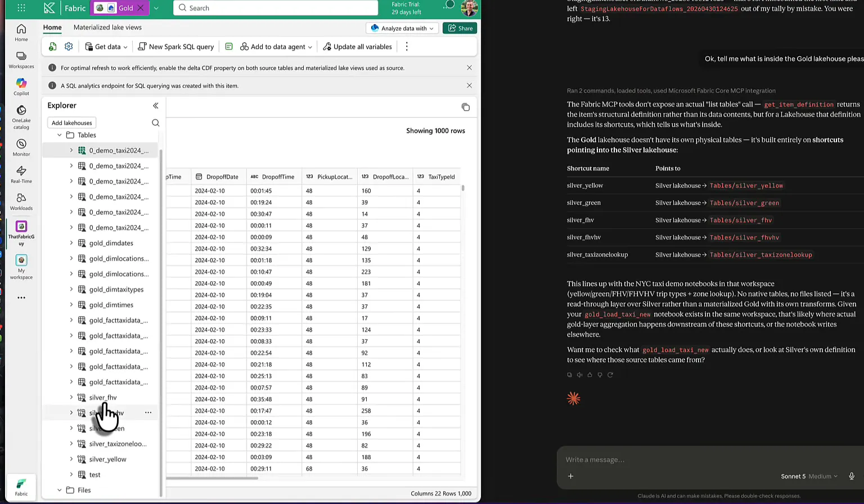Open the Analyze data with dropdown
The image size is (864, 504).
tap(402, 28)
